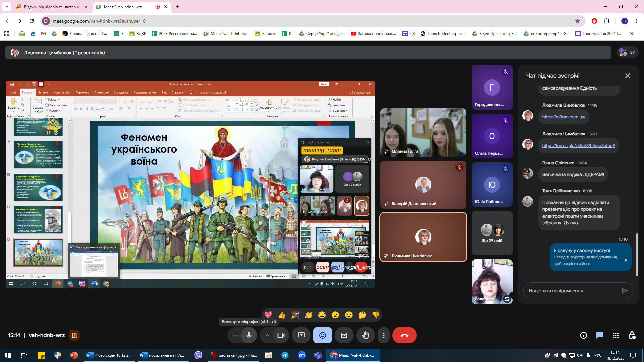Expand hidden bookmarks overflow chevron
The width and height of the screenshot is (644, 362).
(x=632, y=34)
